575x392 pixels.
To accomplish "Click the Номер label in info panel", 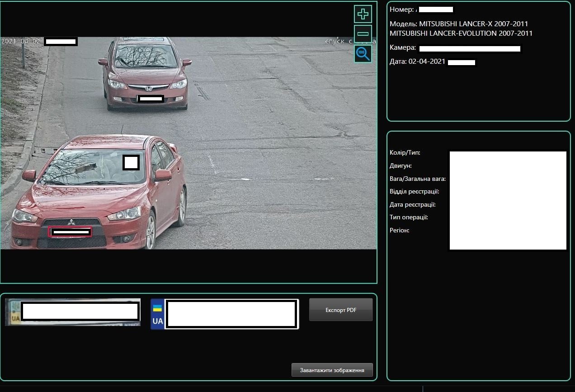I will 401,9.
